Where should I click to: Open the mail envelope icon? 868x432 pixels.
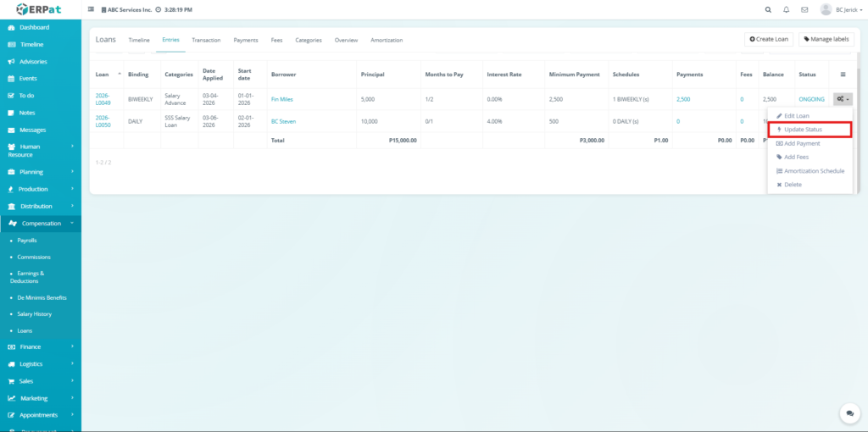(x=804, y=9)
